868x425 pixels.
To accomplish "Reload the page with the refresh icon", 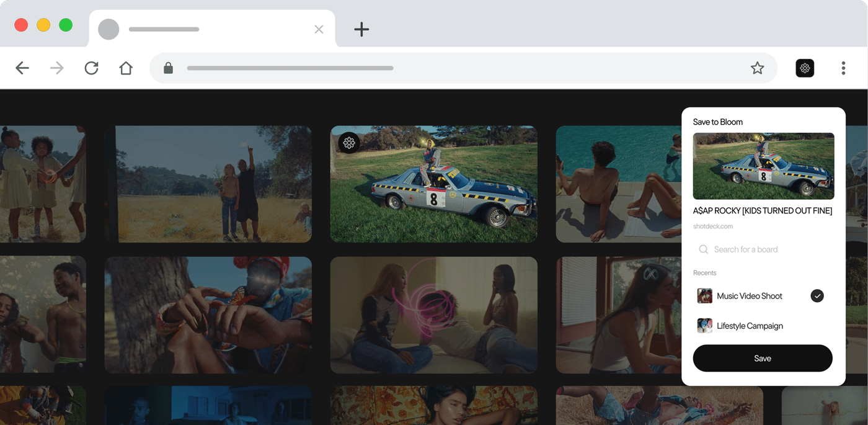I will [x=92, y=68].
